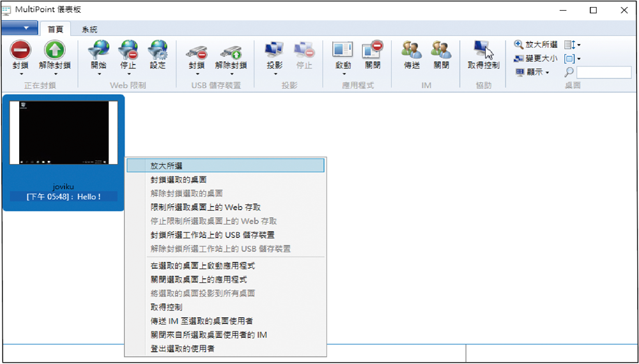Click the Web 限制 停止 globe icon
Screen dimensions: 639x364
point(128,50)
